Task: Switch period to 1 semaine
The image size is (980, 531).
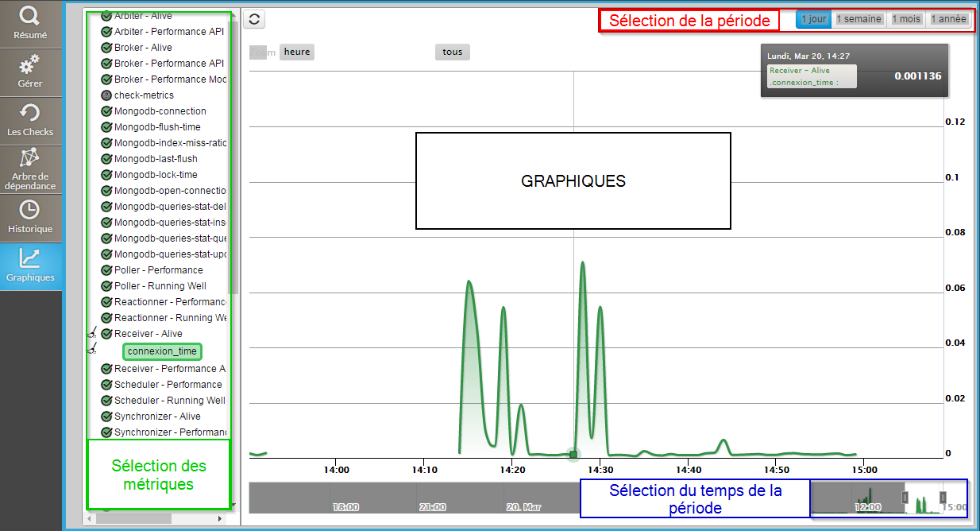Action: [x=859, y=19]
